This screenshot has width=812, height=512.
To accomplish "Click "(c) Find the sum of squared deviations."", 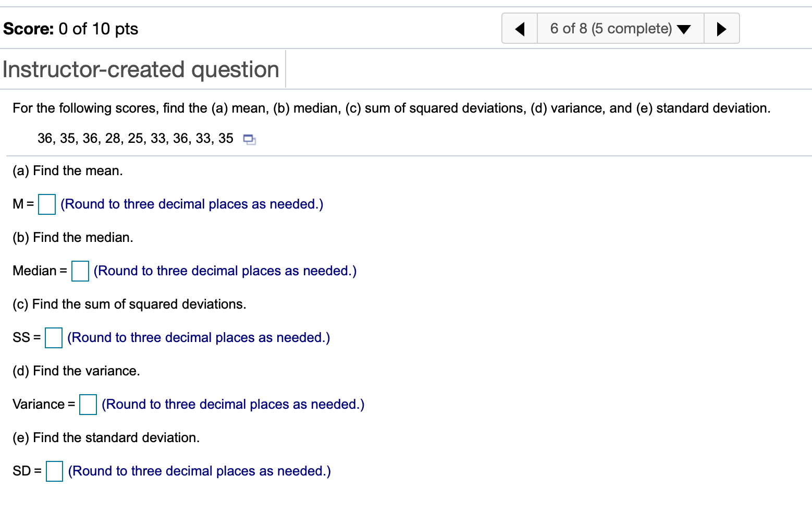I will [129, 304].
